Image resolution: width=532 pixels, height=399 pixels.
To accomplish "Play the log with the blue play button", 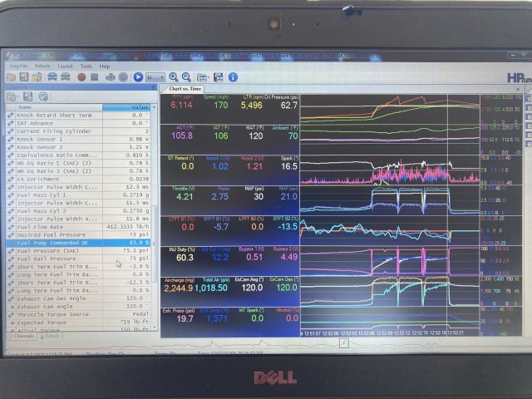I will pos(136,76).
